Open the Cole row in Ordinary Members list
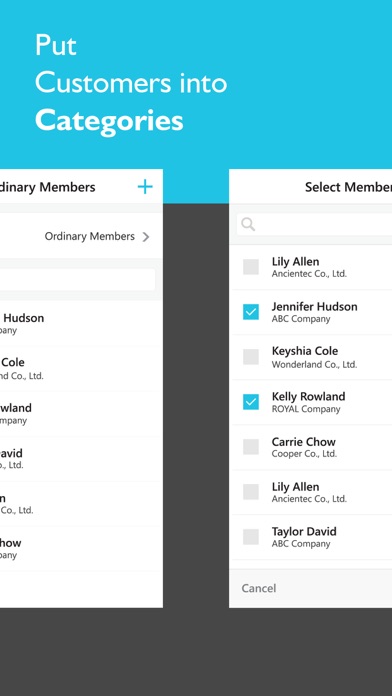Screen dimensions: 392x696 (x=81, y=368)
